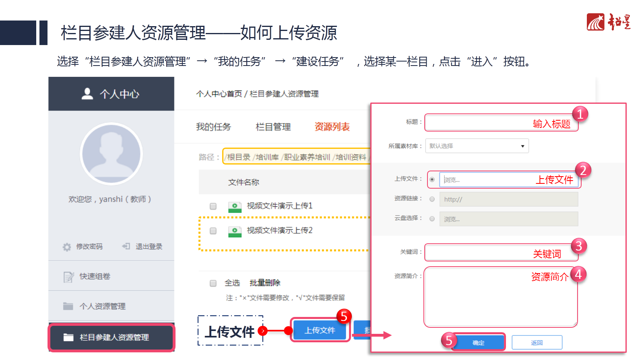
Task: Open the 栏目参建人资源管理 menu item
Action: pos(111,337)
